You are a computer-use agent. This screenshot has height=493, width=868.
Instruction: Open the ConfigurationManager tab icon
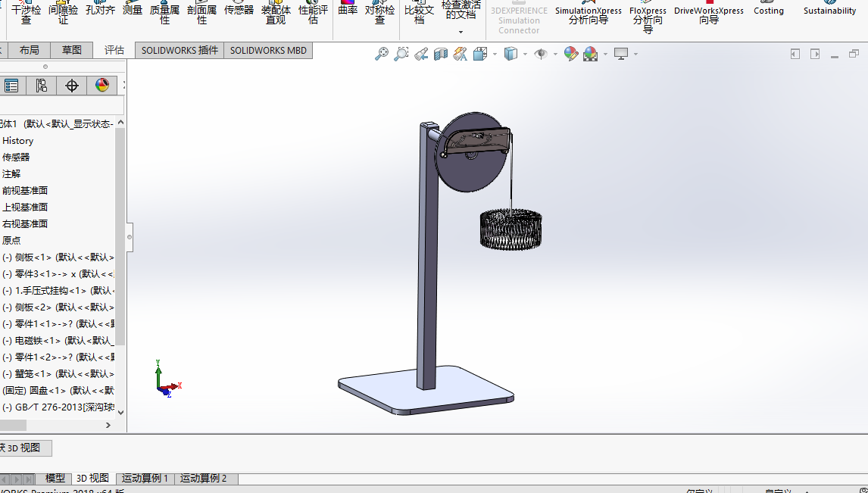tap(42, 86)
